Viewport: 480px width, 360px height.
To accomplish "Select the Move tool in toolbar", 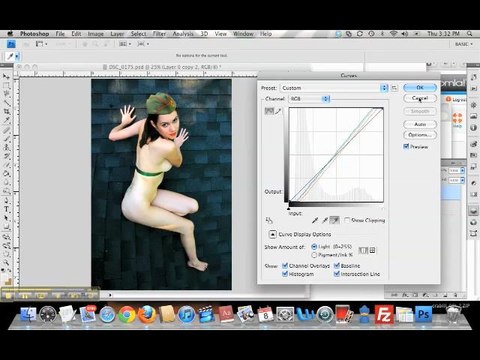I will pyautogui.click(x=6, y=76).
